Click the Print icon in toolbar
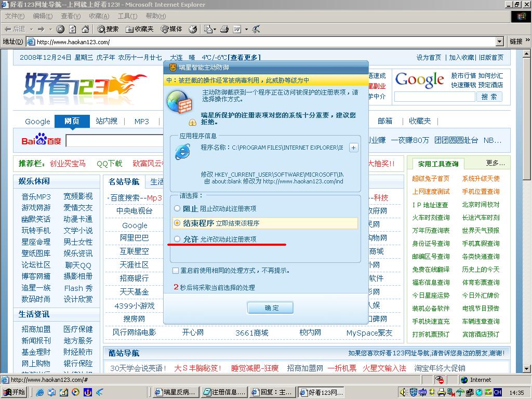The height and width of the screenshot is (399, 532). click(224, 29)
